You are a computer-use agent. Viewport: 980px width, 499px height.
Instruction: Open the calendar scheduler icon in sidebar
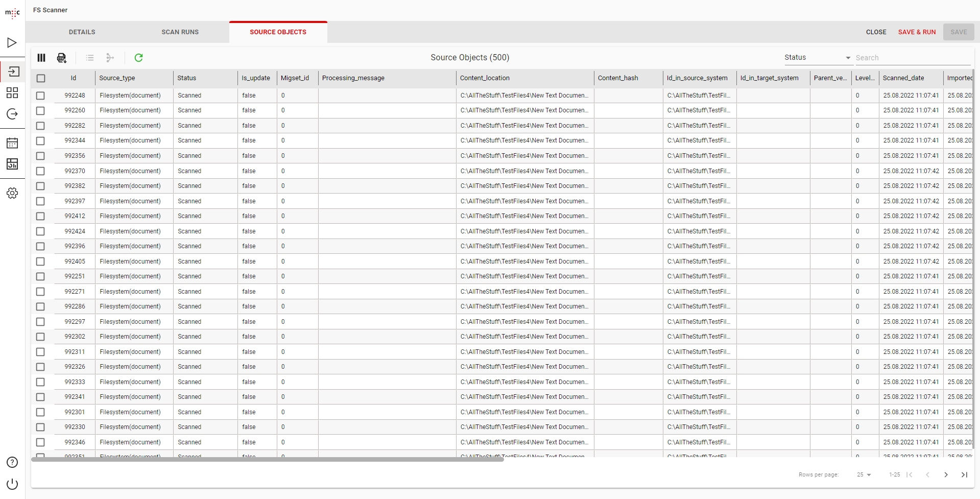(x=12, y=143)
